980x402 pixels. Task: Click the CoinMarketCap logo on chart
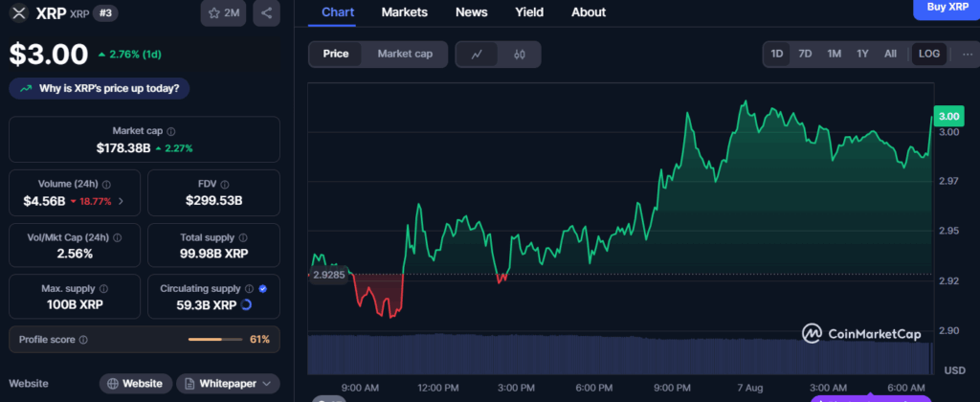[x=861, y=334]
